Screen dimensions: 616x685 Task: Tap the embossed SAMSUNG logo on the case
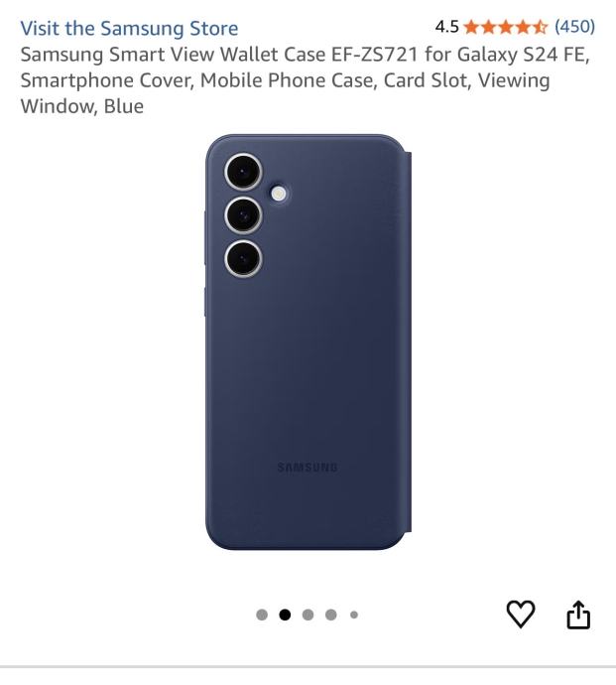tap(308, 468)
